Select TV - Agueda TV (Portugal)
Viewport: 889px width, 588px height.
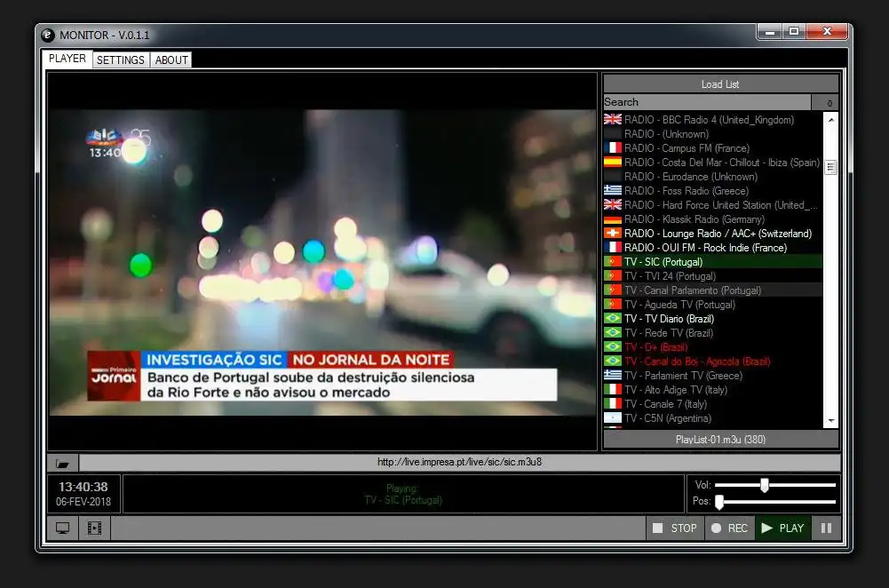point(713,305)
